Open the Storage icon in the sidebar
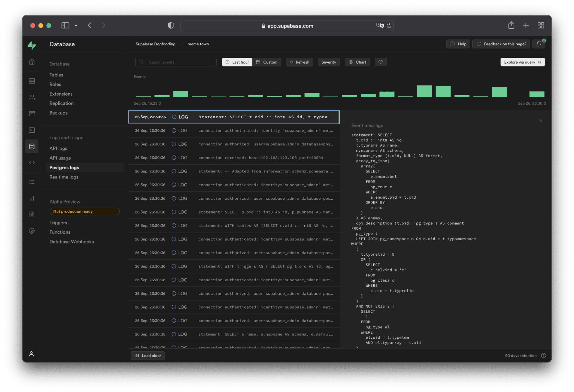Viewport: 574px width, 392px height. pos(32,113)
